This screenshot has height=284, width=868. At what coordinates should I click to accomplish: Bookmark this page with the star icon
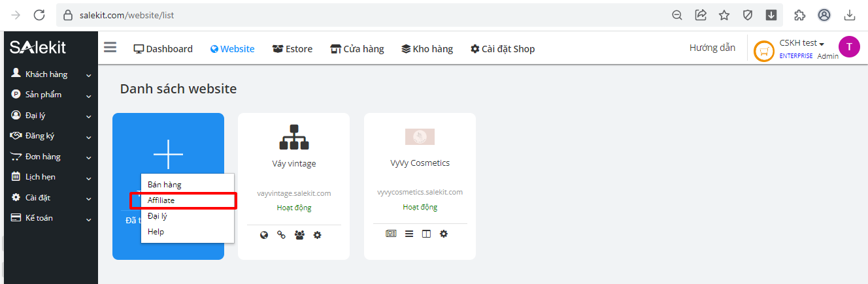724,15
